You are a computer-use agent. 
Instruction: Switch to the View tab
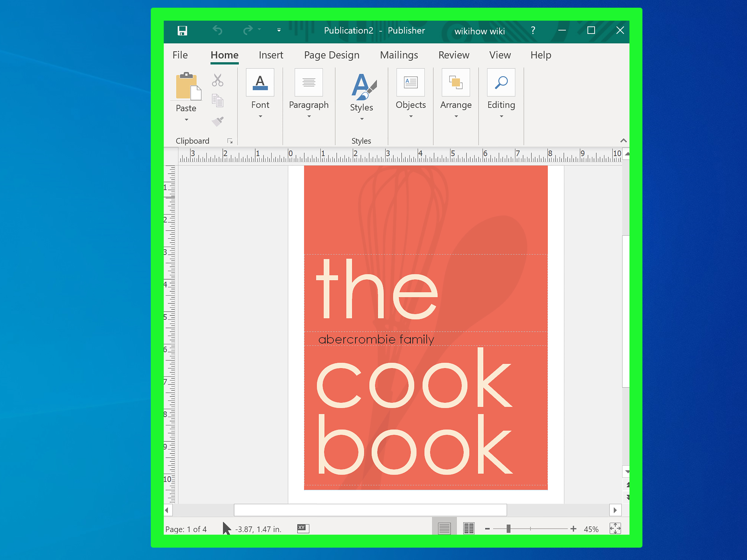point(500,55)
